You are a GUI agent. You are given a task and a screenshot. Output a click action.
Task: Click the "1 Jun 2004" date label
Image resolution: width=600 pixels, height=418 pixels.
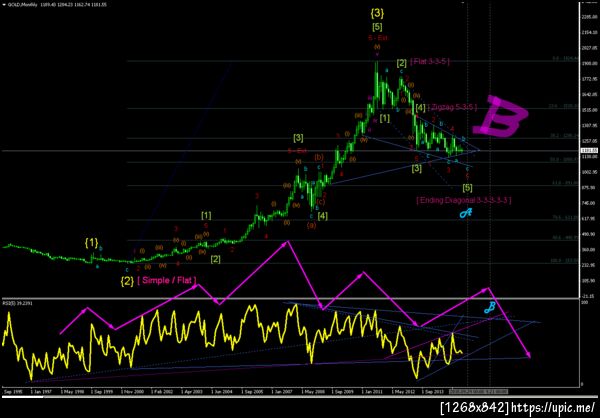[x=221, y=392]
